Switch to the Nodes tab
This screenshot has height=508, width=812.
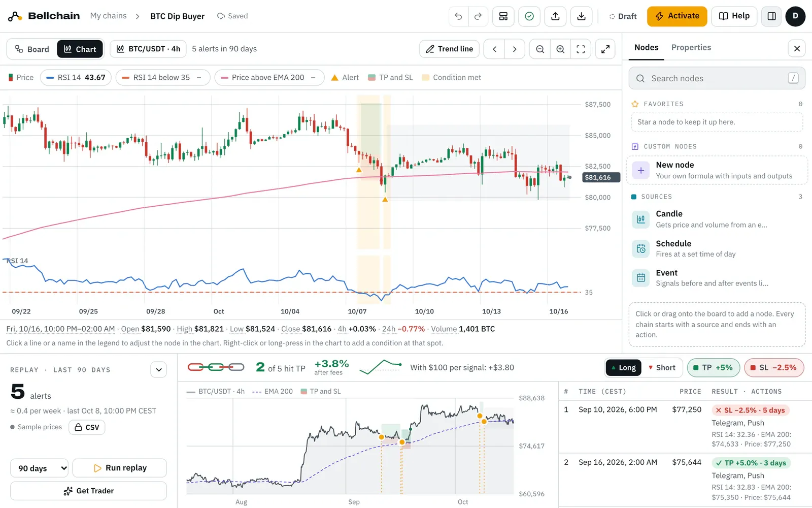pyautogui.click(x=647, y=47)
